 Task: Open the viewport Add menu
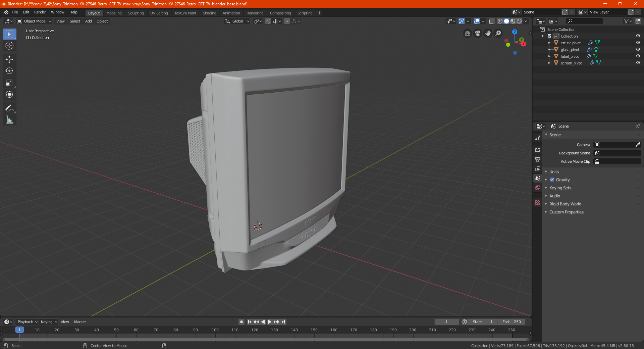(88, 21)
